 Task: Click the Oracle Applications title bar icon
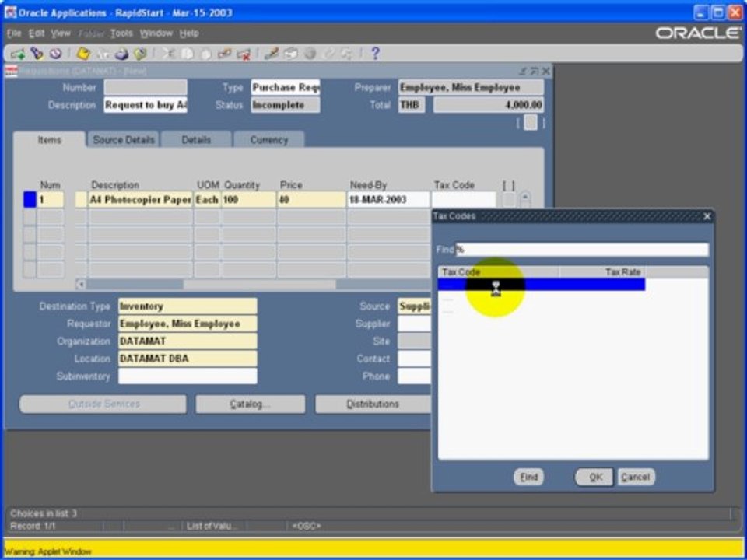[10, 13]
